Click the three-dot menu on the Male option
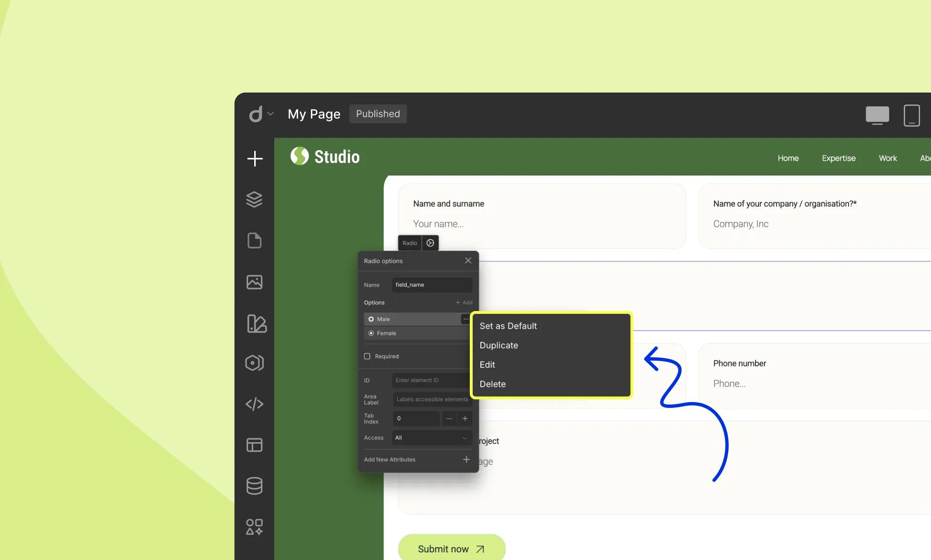The height and width of the screenshot is (560, 931). coord(465,319)
